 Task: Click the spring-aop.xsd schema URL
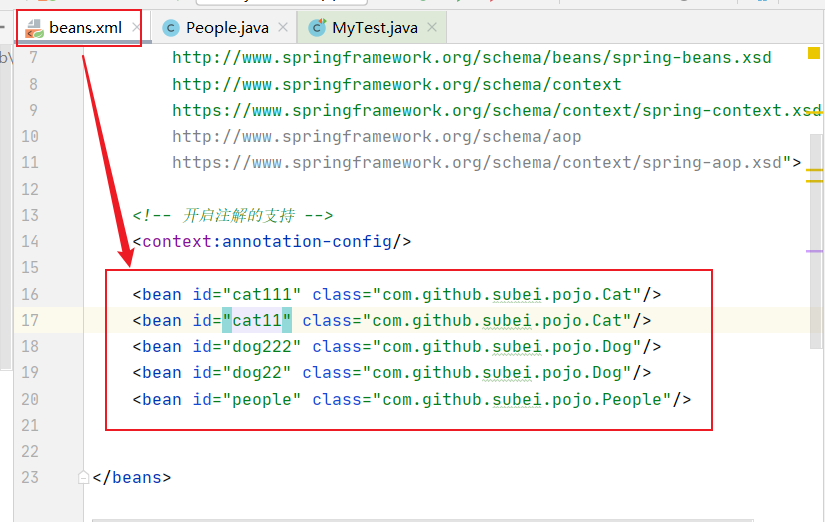(x=480, y=162)
